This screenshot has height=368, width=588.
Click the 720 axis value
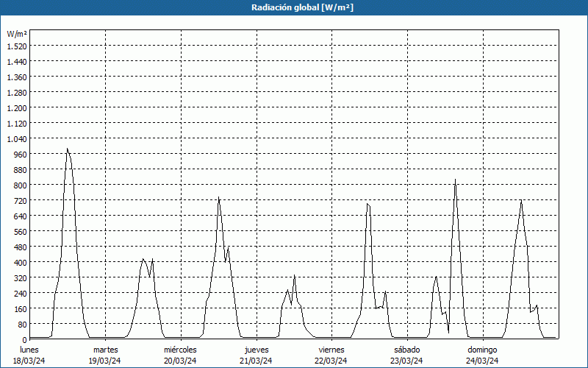(21, 201)
